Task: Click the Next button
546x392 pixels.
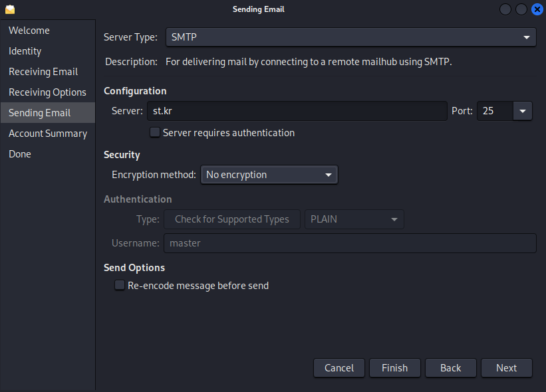Action: (506, 368)
